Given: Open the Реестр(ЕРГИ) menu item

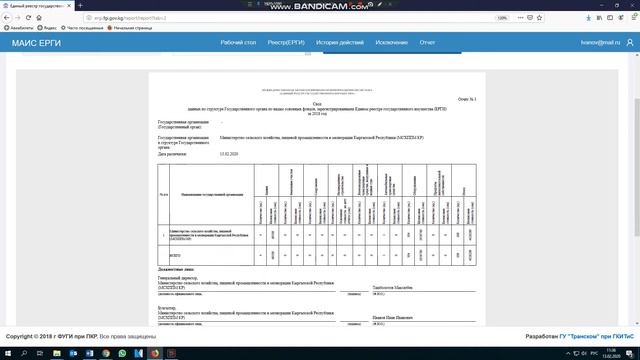Looking at the screenshot, I should (286, 42).
